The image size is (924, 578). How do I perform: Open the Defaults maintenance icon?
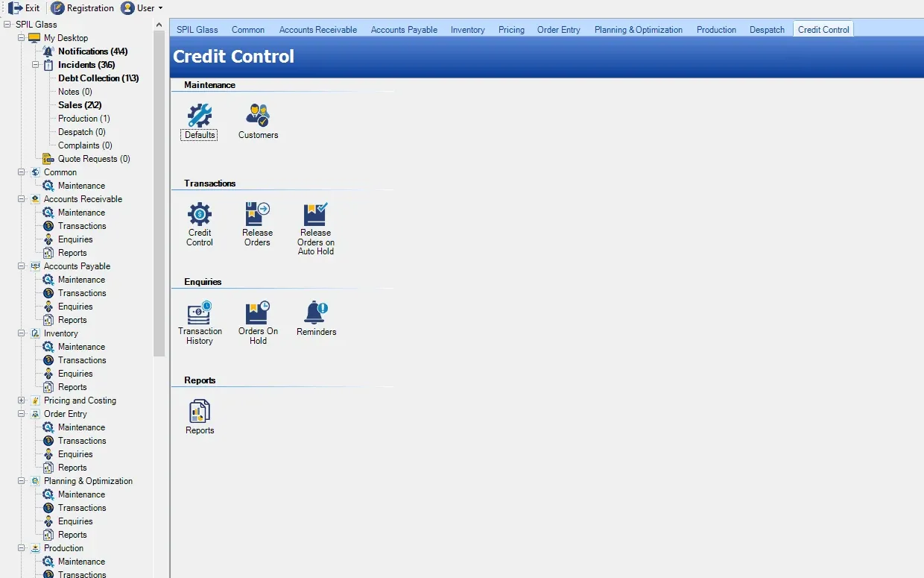point(200,122)
